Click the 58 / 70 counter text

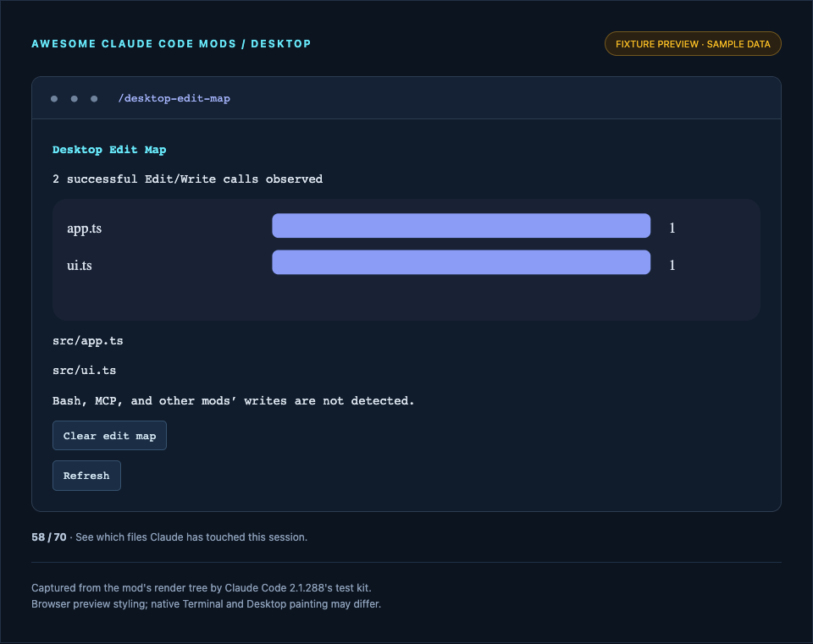click(49, 537)
